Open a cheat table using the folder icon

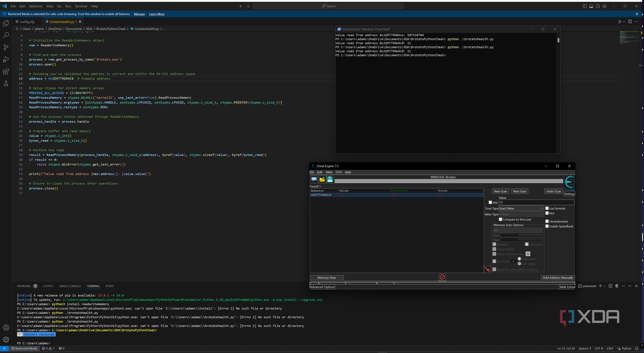click(x=322, y=179)
